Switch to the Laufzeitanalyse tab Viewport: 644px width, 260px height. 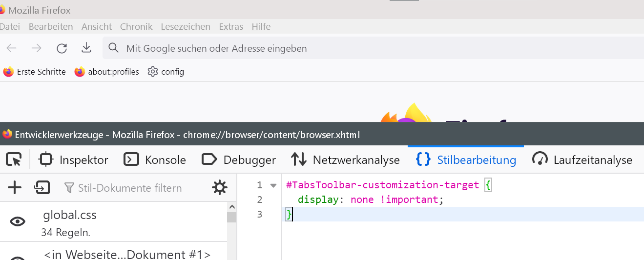[x=582, y=160]
